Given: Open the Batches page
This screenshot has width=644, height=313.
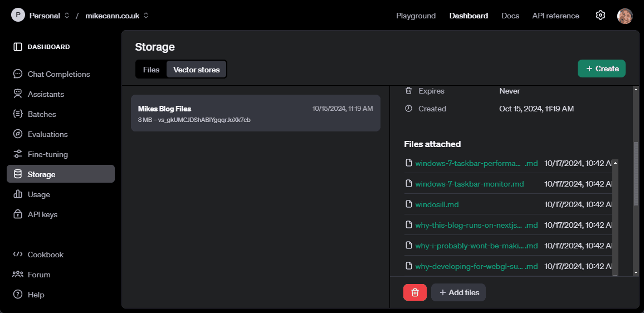Looking at the screenshot, I should click(42, 114).
